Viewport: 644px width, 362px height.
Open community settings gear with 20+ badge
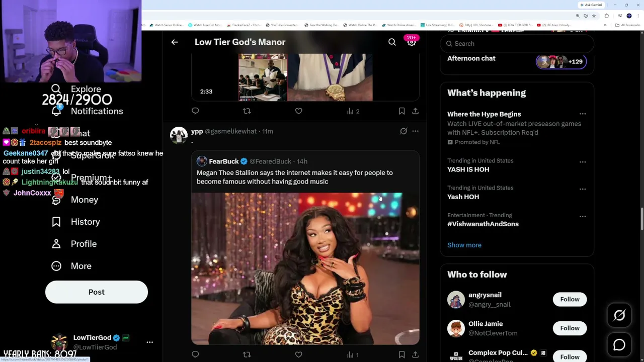[x=412, y=42]
